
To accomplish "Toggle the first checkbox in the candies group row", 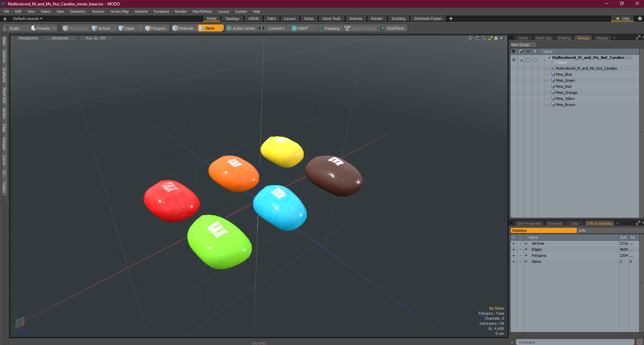I will pos(528,60).
